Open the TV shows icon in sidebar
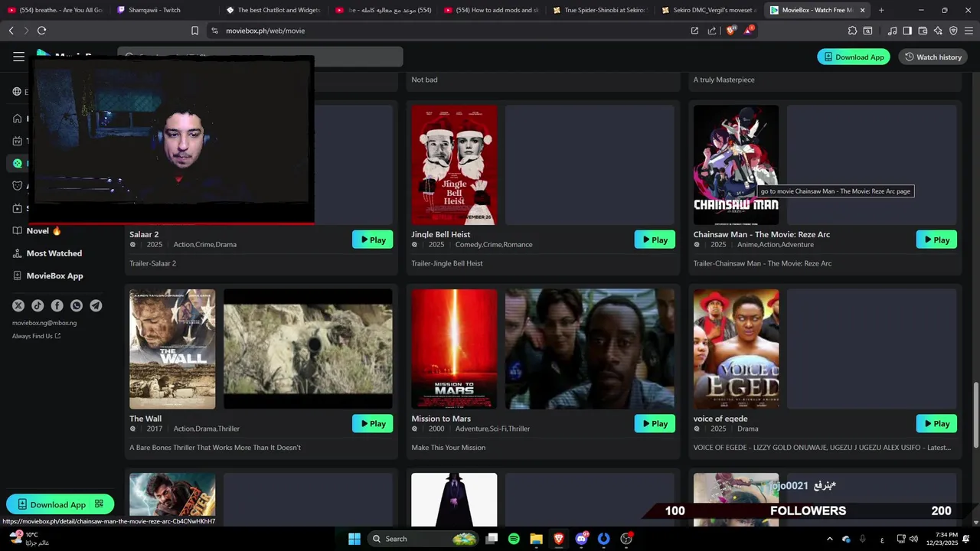 (x=17, y=141)
